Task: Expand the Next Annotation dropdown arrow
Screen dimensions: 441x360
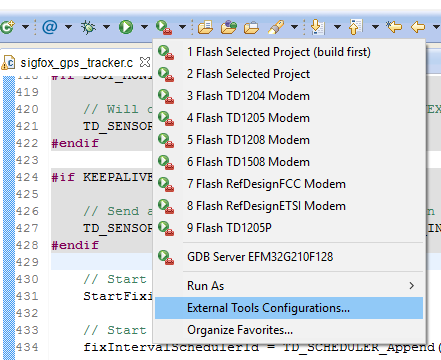Action: pos(337,27)
